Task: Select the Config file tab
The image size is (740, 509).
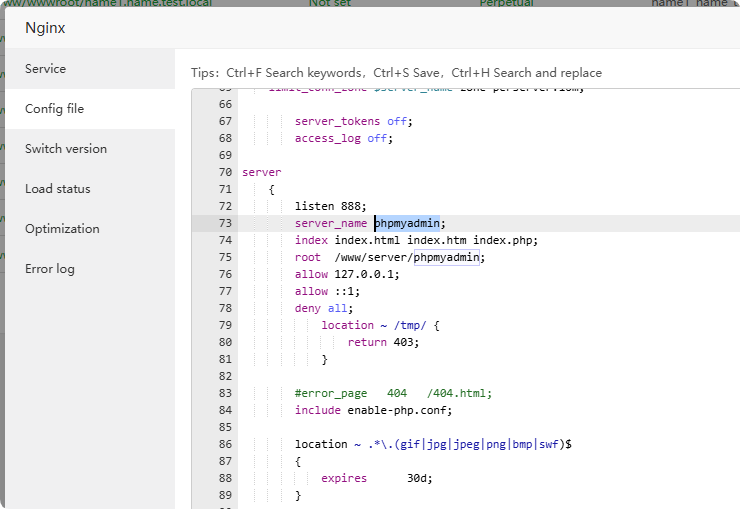Action: point(55,109)
